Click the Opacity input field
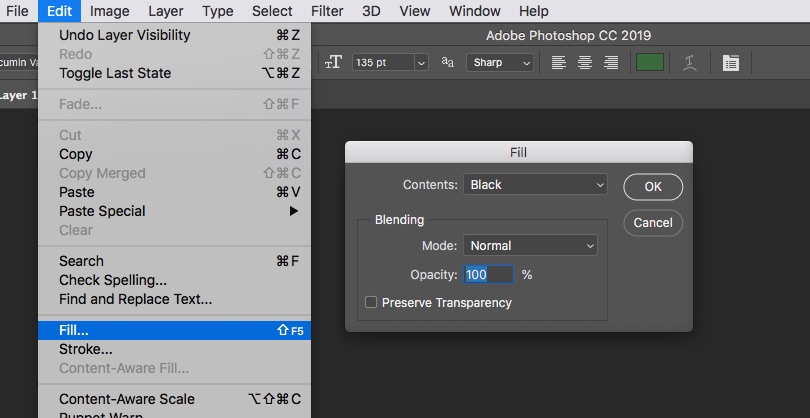The height and width of the screenshot is (418, 810). click(x=488, y=274)
